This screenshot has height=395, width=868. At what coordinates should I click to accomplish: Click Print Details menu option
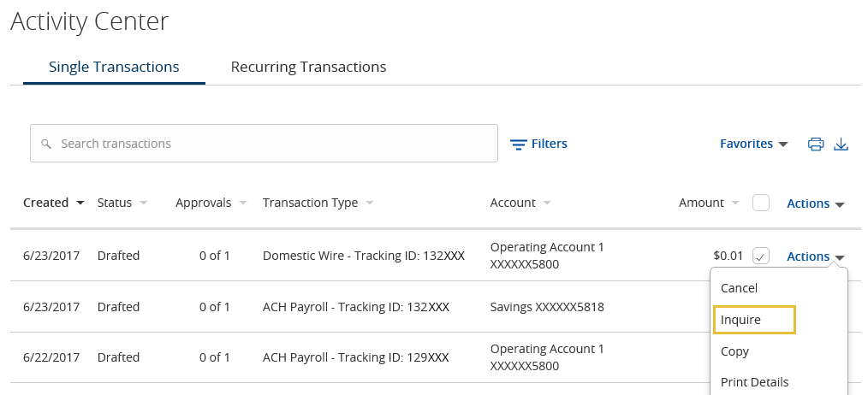pyautogui.click(x=754, y=382)
